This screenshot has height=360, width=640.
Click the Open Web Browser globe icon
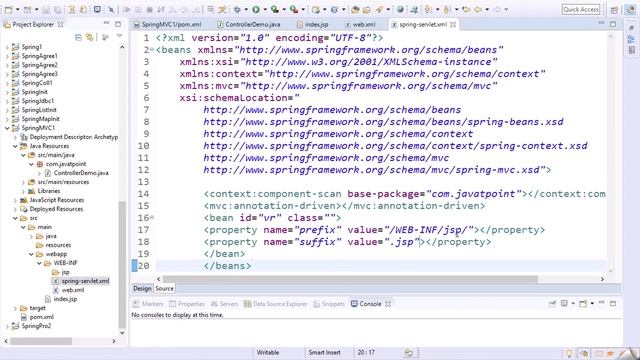[x=400, y=9]
